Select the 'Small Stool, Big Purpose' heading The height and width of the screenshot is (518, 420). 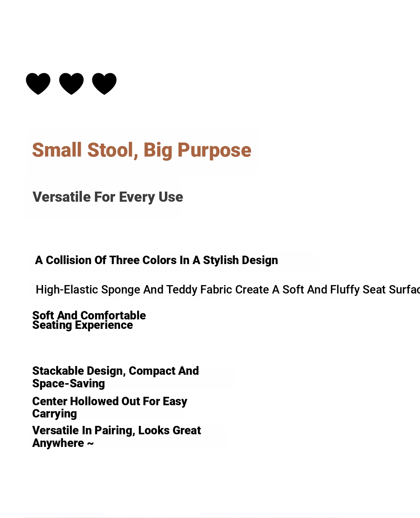[x=142, y=150]
